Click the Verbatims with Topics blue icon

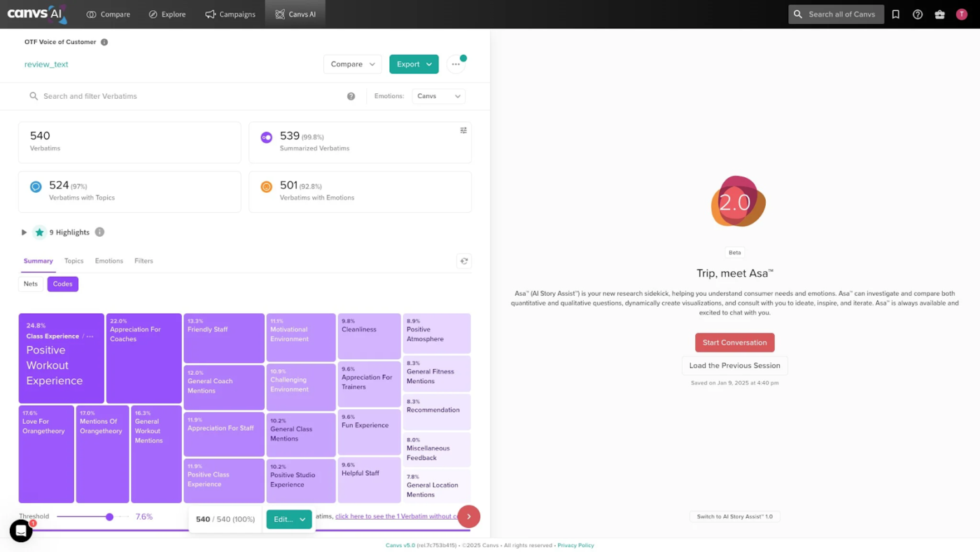click(36, 187)
